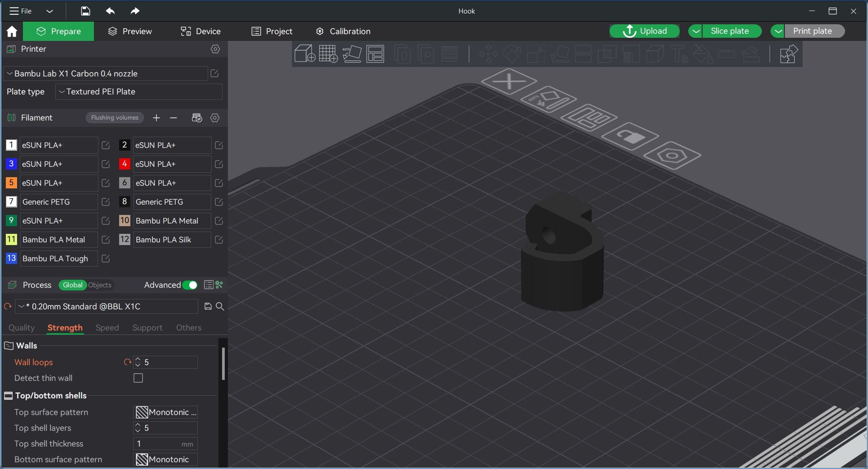Click the Flushing volumes button
This screenshot has height=469, width=868.
[x=115, y=117]
